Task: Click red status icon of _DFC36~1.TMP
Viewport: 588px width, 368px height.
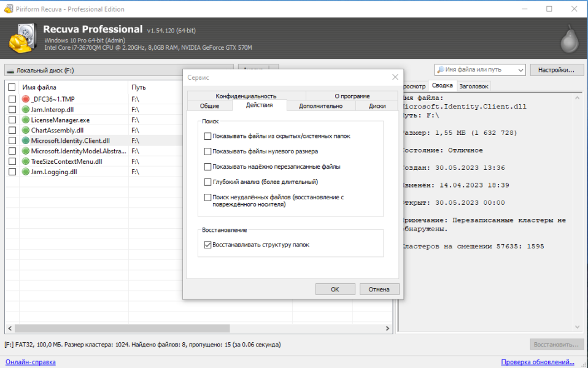Action: [x=26, y=99]
